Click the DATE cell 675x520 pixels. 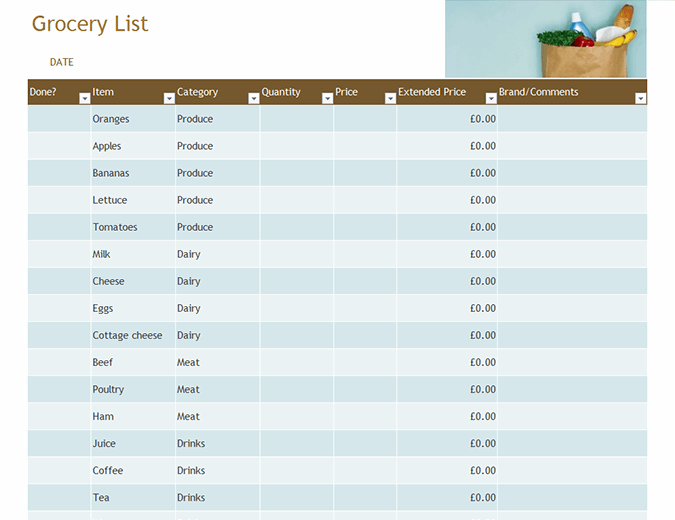tap(62, 62)
